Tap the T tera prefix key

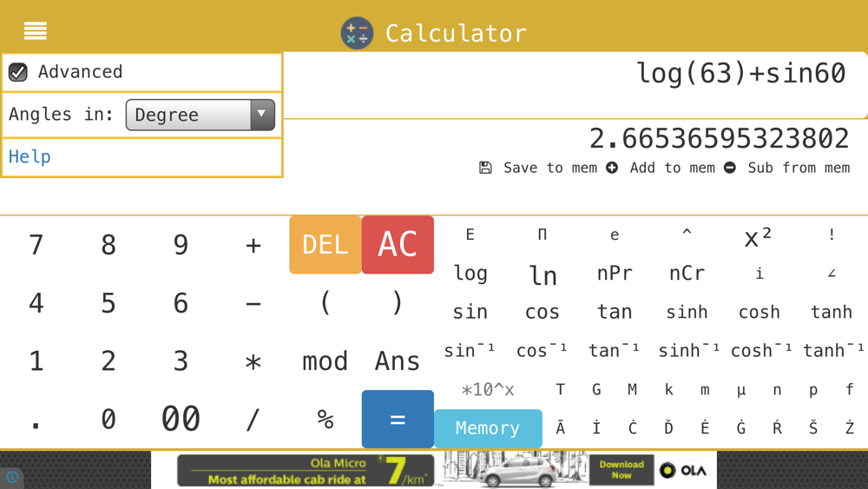click(560, 389)
